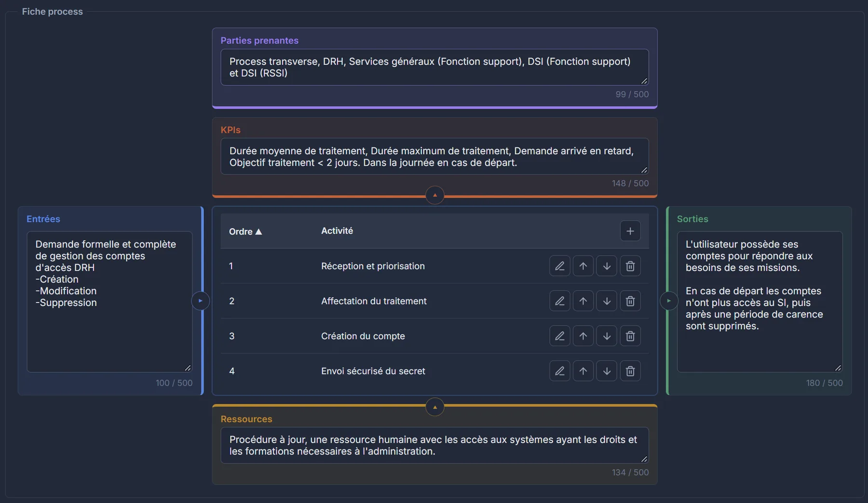Grab the Sorties textarea resize handle
The image size is (868, 503).
838,368
